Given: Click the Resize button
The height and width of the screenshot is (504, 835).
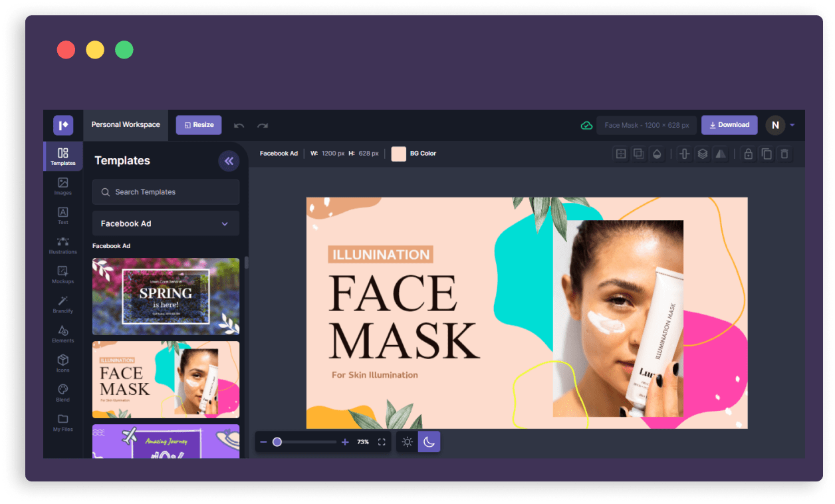Looking at the screenshot, I should pos(199,125).
